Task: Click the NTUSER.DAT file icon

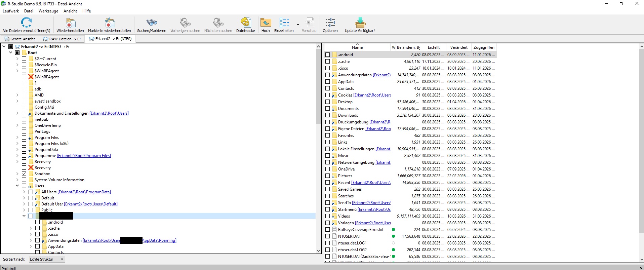Action: click(x=334, y=236)
